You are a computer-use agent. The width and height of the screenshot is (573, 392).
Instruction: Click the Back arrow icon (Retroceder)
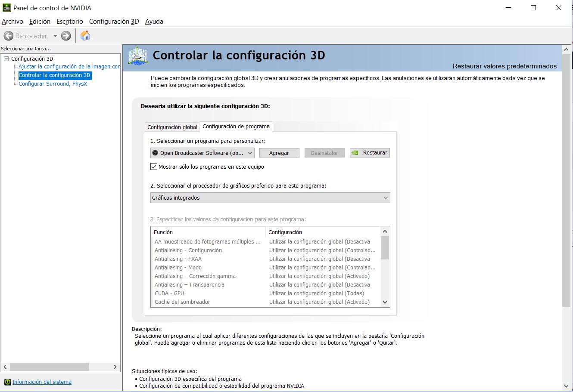[8, 36]
